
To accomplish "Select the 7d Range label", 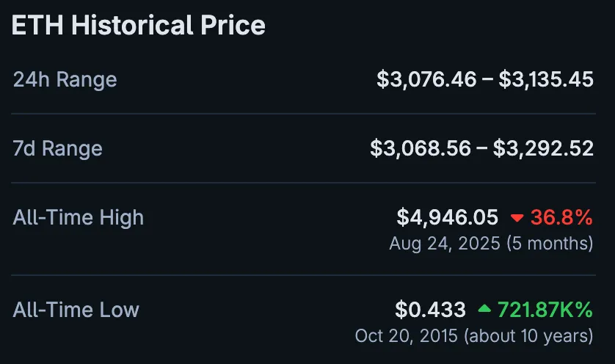I will pos(57,148).
